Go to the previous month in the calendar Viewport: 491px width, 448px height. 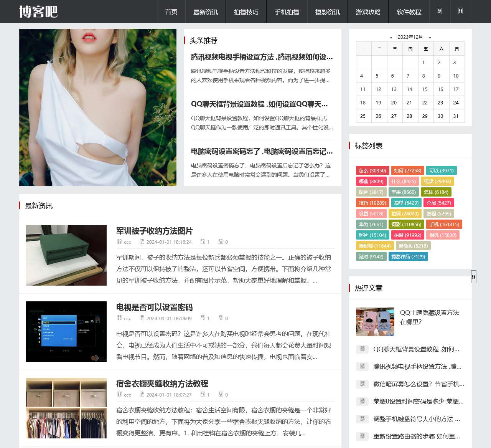[x=391, y=37]
